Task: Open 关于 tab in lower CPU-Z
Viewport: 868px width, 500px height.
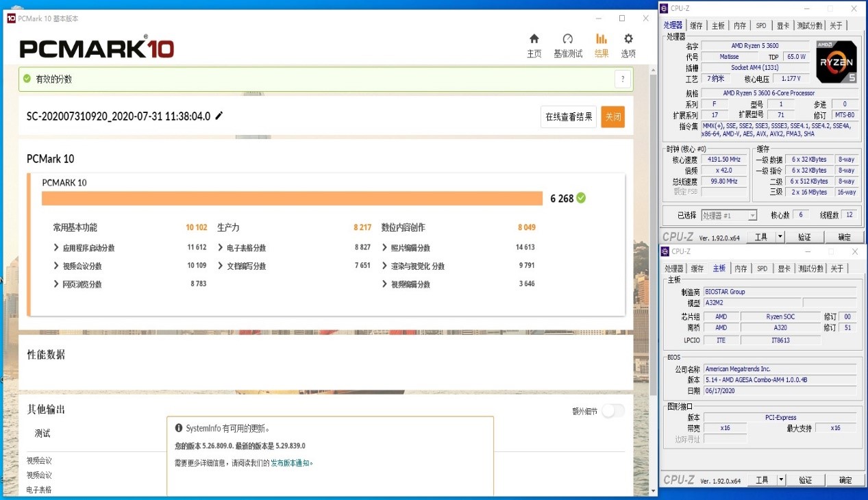Action: [x=837, y=268]
